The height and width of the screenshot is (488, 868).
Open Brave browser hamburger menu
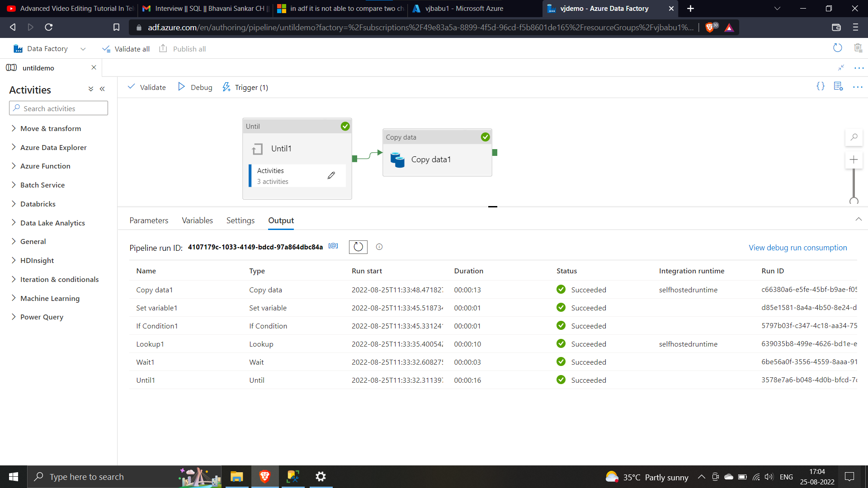pyautogui.click(x=855, y=27)
